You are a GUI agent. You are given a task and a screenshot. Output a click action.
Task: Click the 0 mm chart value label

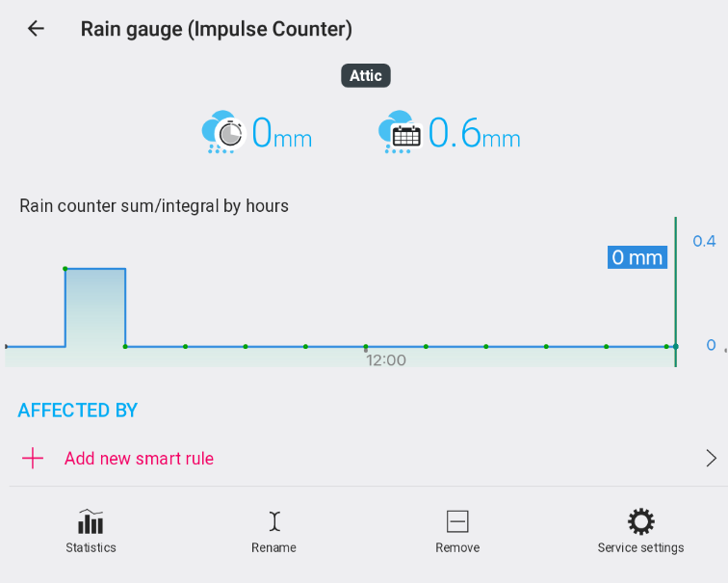click(x=637, y=257)
